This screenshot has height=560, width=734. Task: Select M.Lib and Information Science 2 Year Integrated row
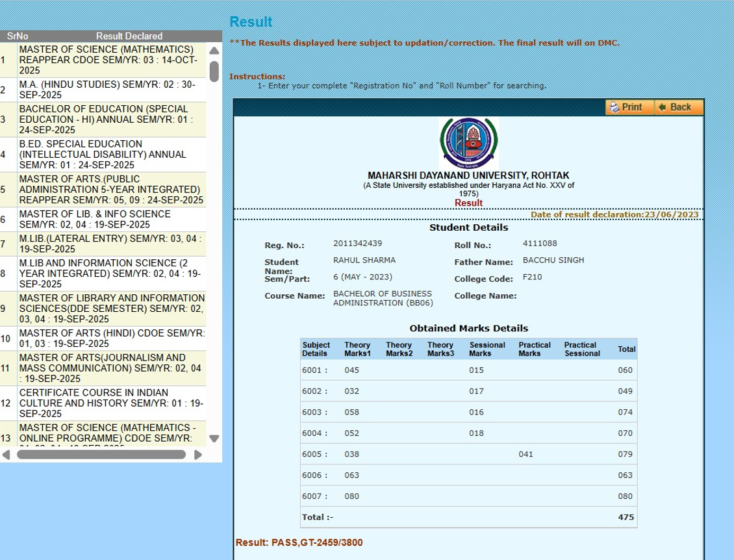103,274
